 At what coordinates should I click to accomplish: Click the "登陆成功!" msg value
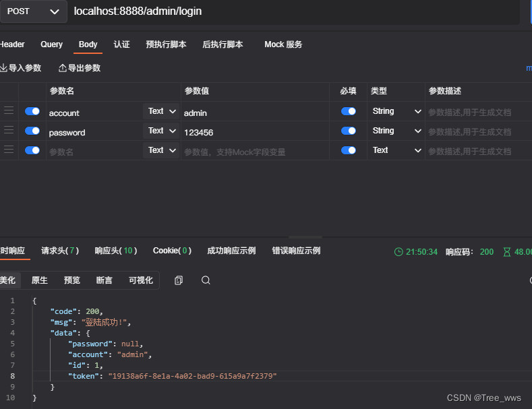pyautogui.click(x=104, y=322)
